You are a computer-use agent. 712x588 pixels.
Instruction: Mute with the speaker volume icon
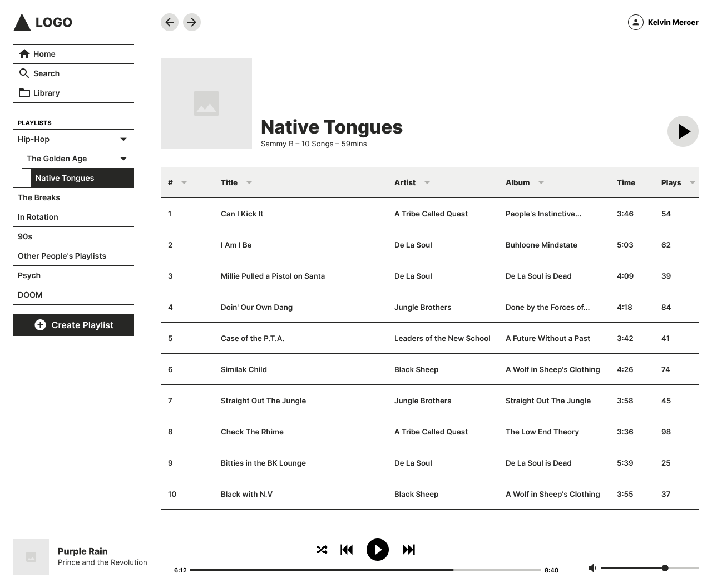(592, 568)
